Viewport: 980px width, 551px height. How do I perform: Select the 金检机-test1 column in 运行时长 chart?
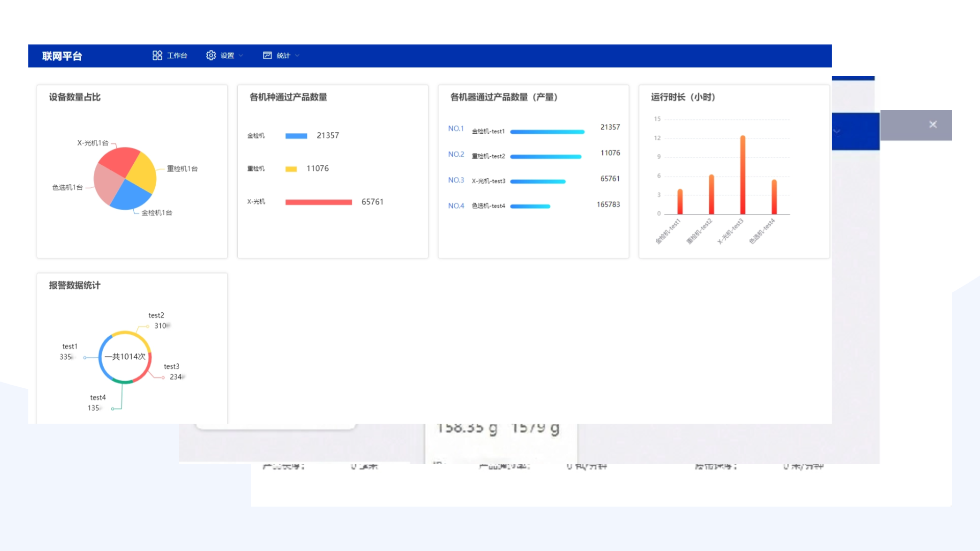tap(680, 202)
